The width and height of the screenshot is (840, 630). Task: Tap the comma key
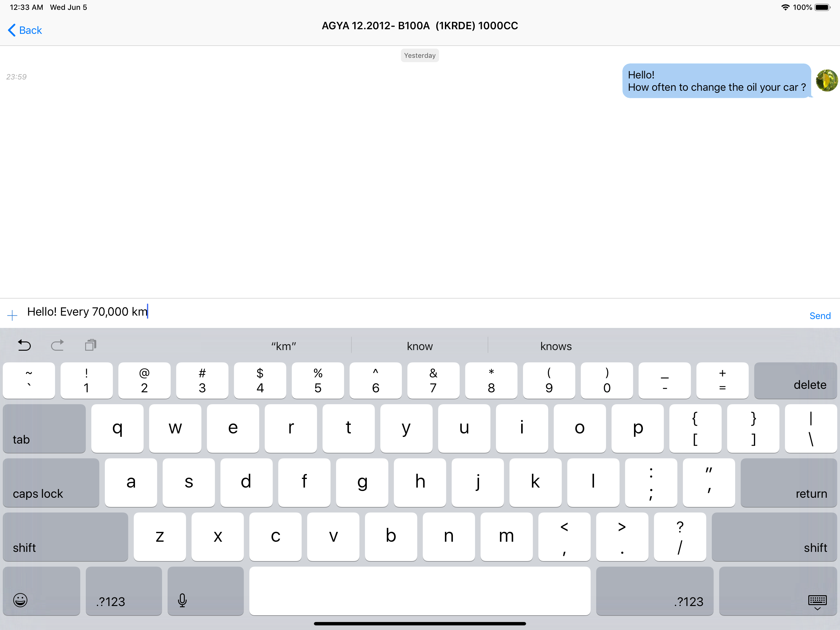(x=564, y=537)
